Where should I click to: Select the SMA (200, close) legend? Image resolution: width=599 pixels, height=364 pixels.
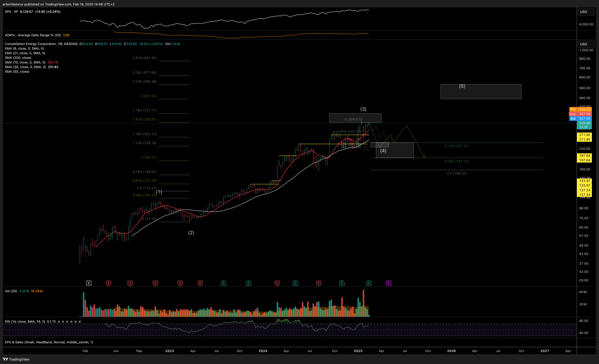point(18,58)
